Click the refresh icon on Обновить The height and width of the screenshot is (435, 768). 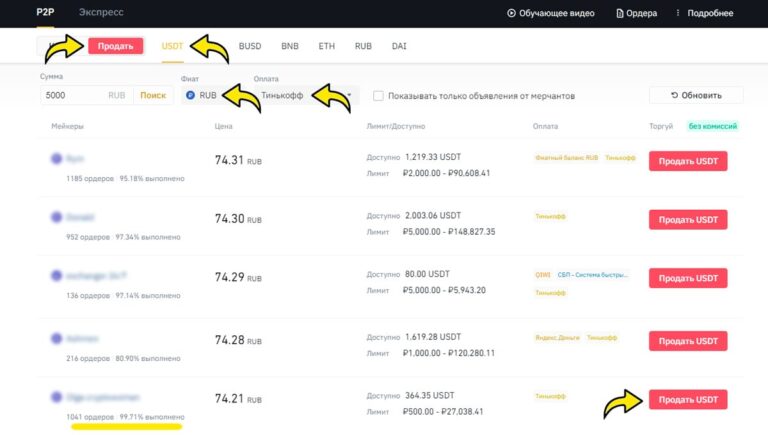coord(674,95)
